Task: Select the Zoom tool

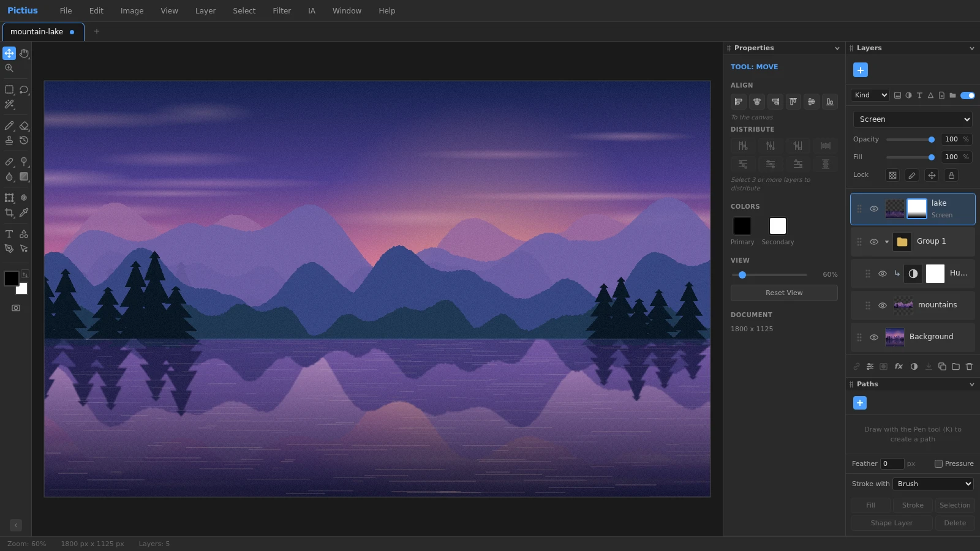Action: (9, 68)
